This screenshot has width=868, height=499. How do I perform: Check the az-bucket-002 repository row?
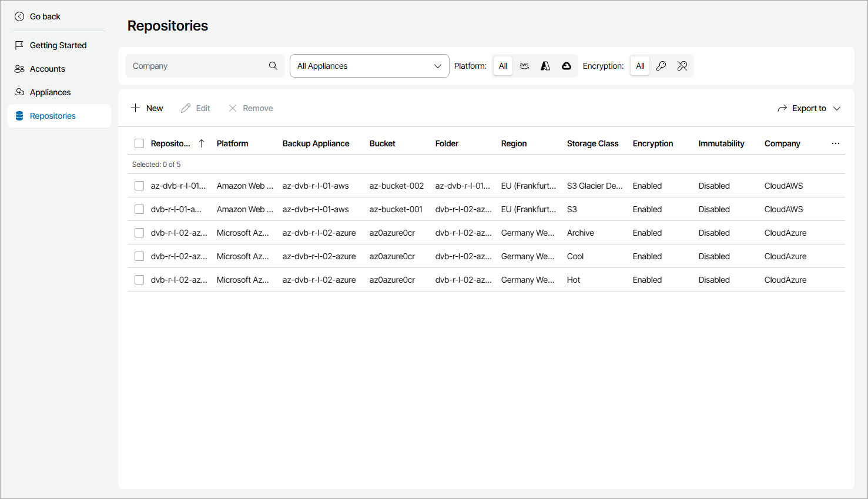(x=139, y=186)
